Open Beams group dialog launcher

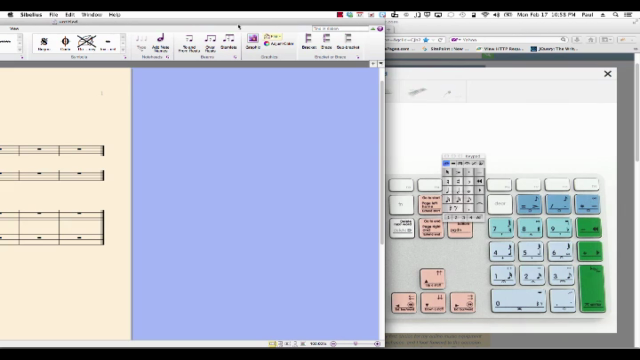tap(235, 57)
